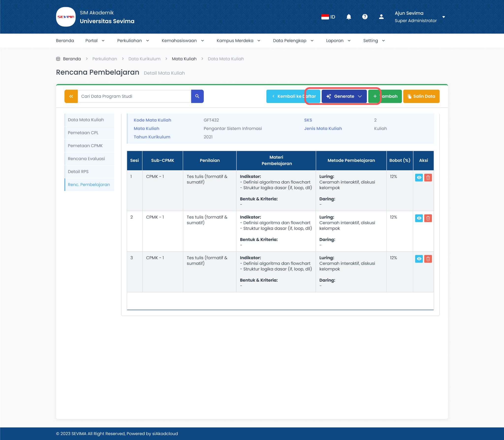Image resolution: width=504 pixels, height=440 pixels.
Task: Focus the Cari Data Program Studi field
Action: (x=134, y=96)
